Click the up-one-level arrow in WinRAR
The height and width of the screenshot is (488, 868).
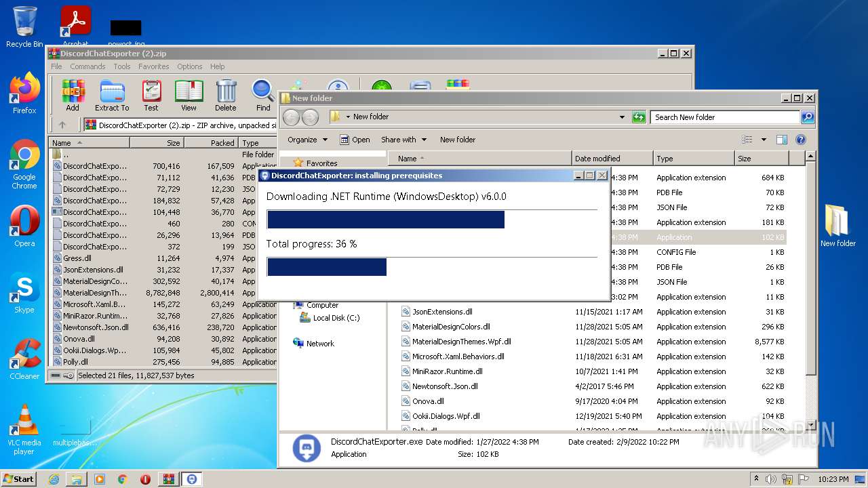tap(62, 125)
